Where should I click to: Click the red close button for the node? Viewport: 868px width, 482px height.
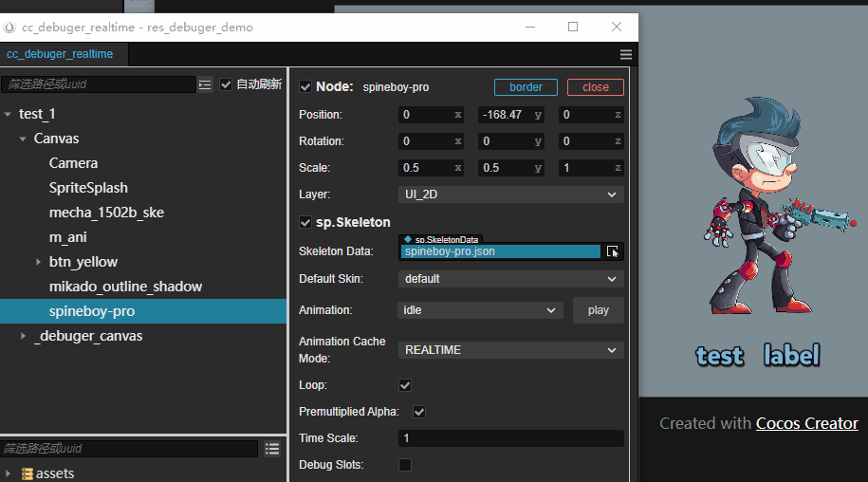596,87
